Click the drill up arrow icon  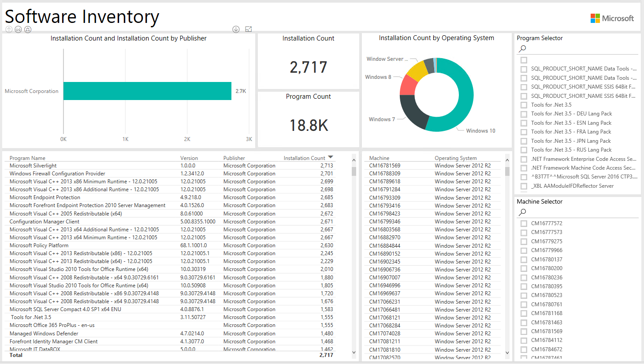coord(9,30)
